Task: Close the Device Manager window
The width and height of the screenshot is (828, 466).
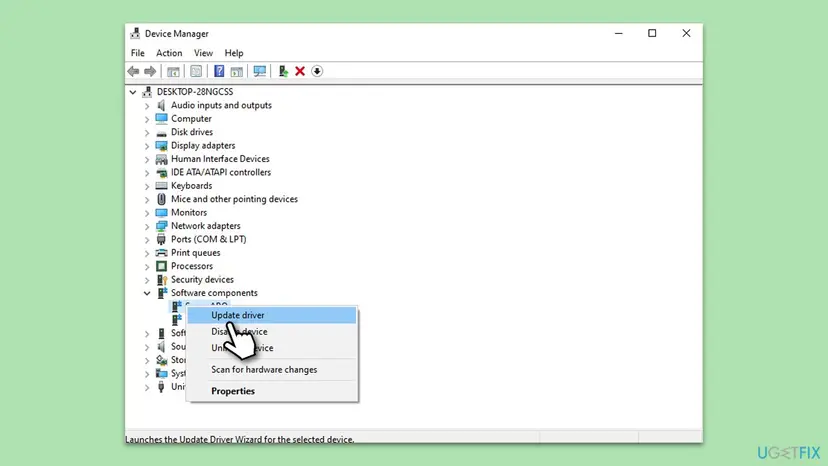Action: (686, 33)
